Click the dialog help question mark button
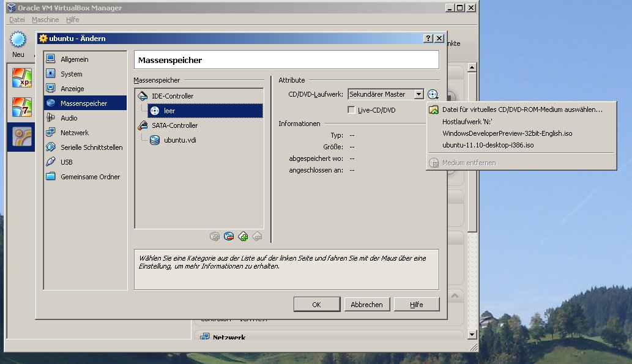 428,39
